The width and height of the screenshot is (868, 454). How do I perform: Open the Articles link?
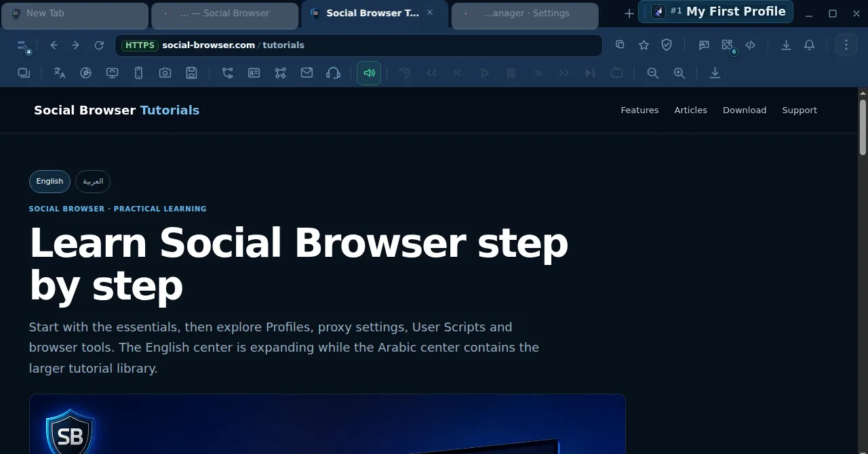tap(690, 110)
